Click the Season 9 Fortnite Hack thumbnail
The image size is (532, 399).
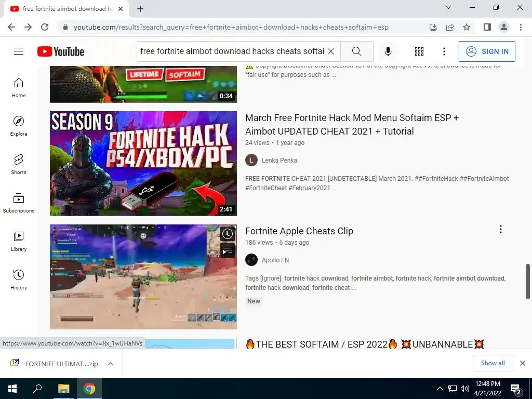tap(143, 164)
